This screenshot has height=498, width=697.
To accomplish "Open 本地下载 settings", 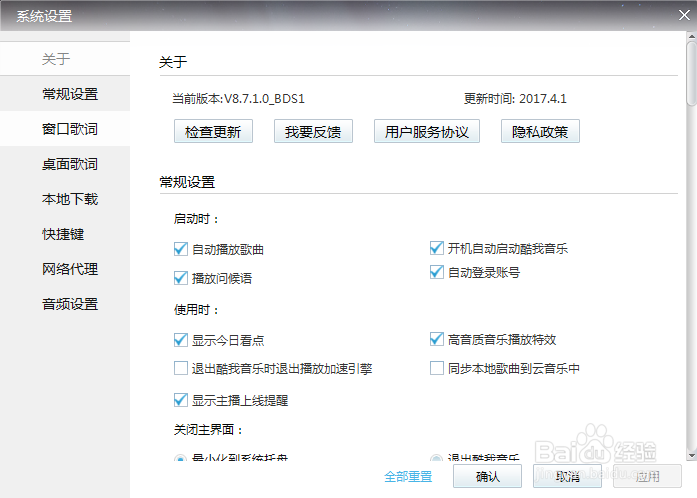I will (x=65, y=199).
